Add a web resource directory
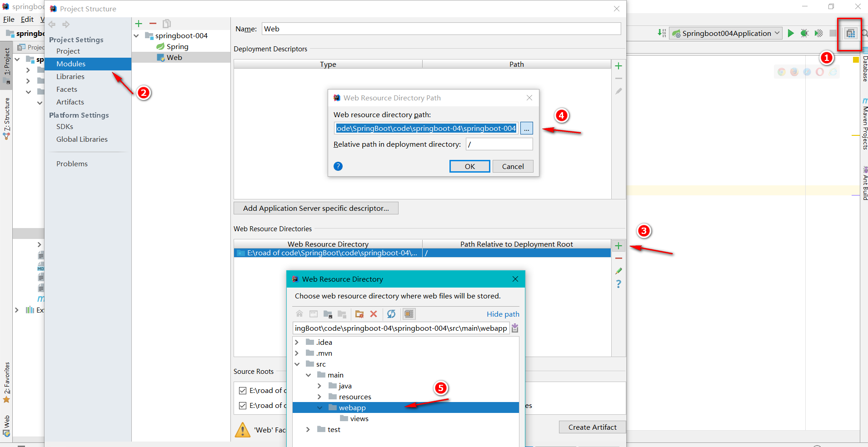 [x=619, y=246]
